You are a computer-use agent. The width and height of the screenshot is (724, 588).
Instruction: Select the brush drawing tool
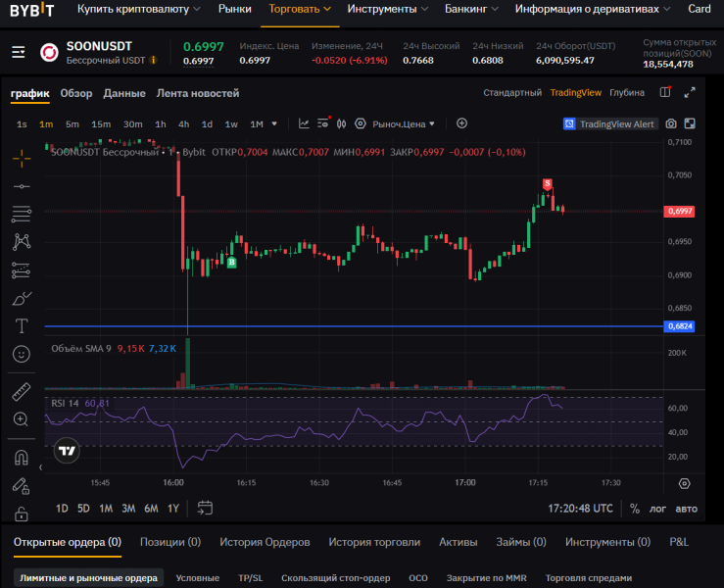coord(22,298)
